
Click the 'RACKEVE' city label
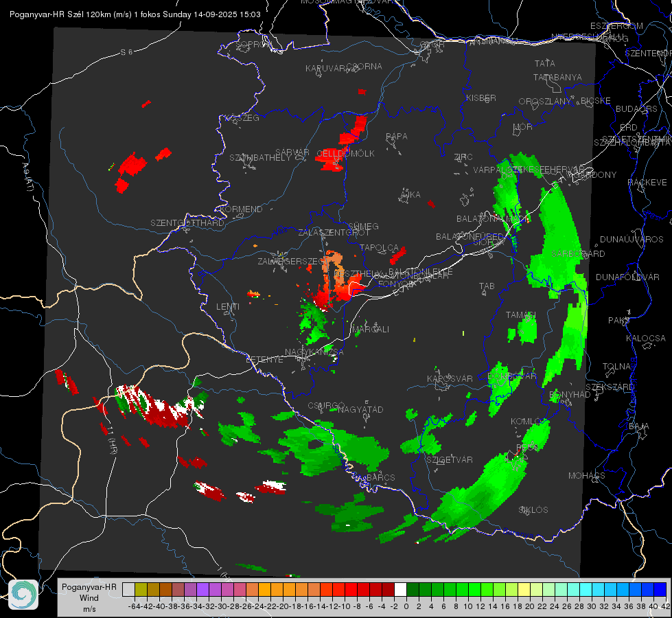pyautogui.click(x=647, y=183)
